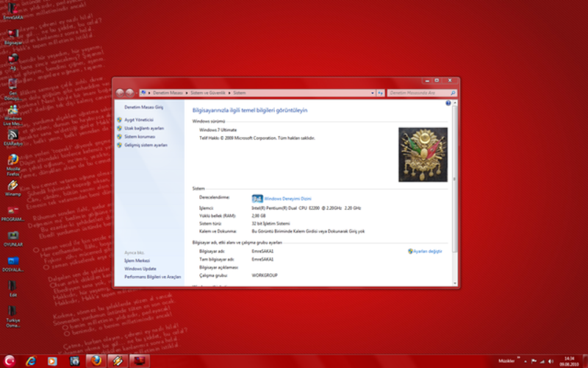The height and width of the screenshot is (368, 588).
Task: Open the Windows Update link
Action: pyautogui.click(x=140, y=269)
